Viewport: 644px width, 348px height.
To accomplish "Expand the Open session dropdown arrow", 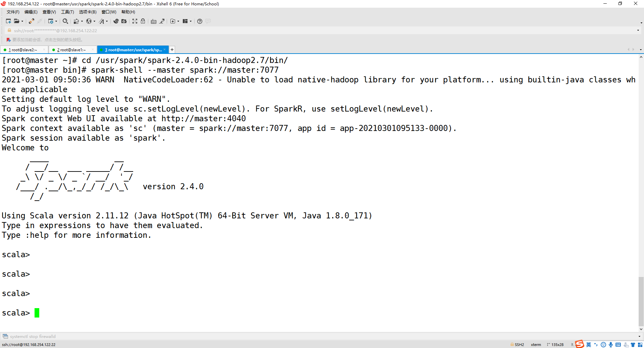I will coord(22,21).
